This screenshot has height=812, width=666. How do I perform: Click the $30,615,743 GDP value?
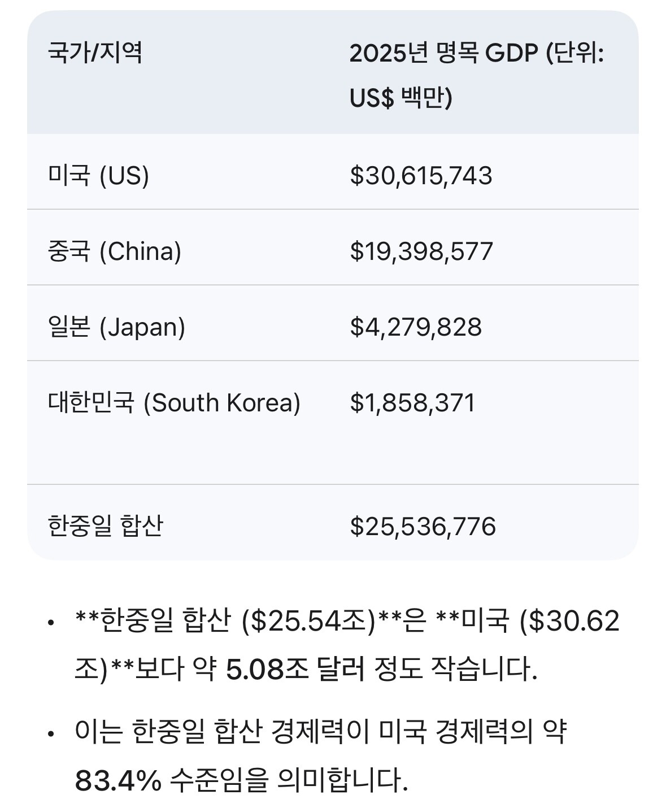421,175
